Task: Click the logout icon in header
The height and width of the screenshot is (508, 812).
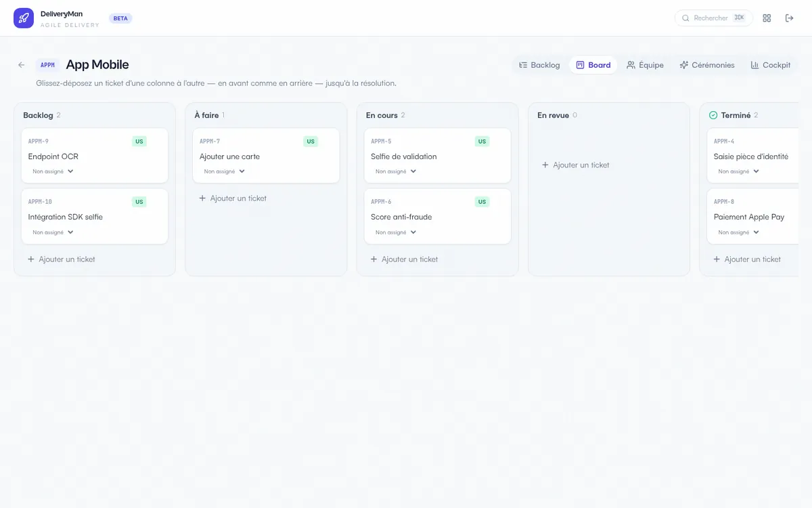Action: (x=789, y=18)
